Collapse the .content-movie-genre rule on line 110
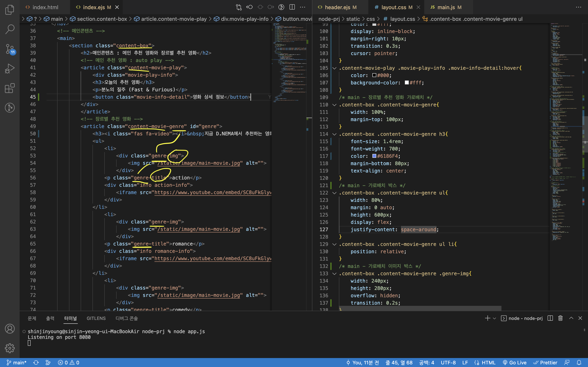Screen dimensions: 588x367 tap(334, 105)
